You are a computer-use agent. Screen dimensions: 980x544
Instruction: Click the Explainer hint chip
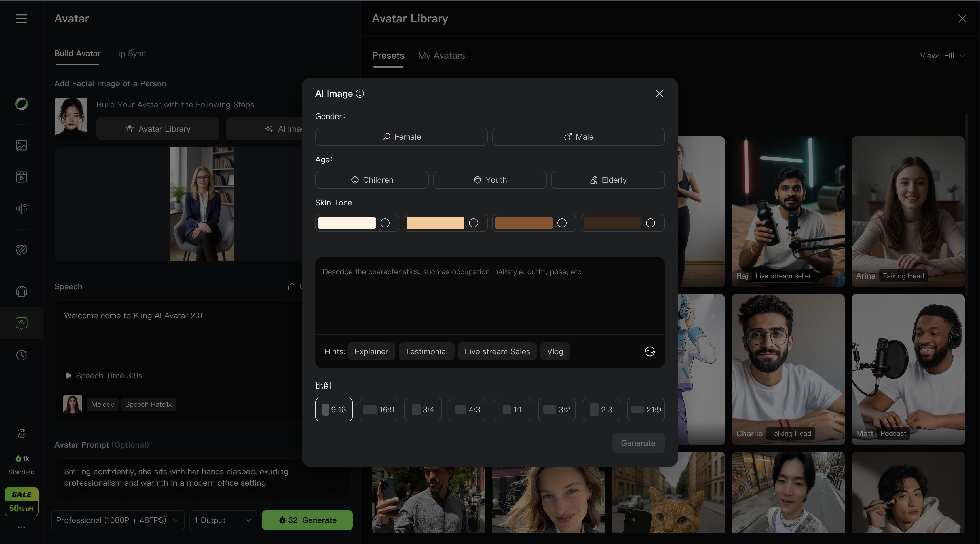371,351
